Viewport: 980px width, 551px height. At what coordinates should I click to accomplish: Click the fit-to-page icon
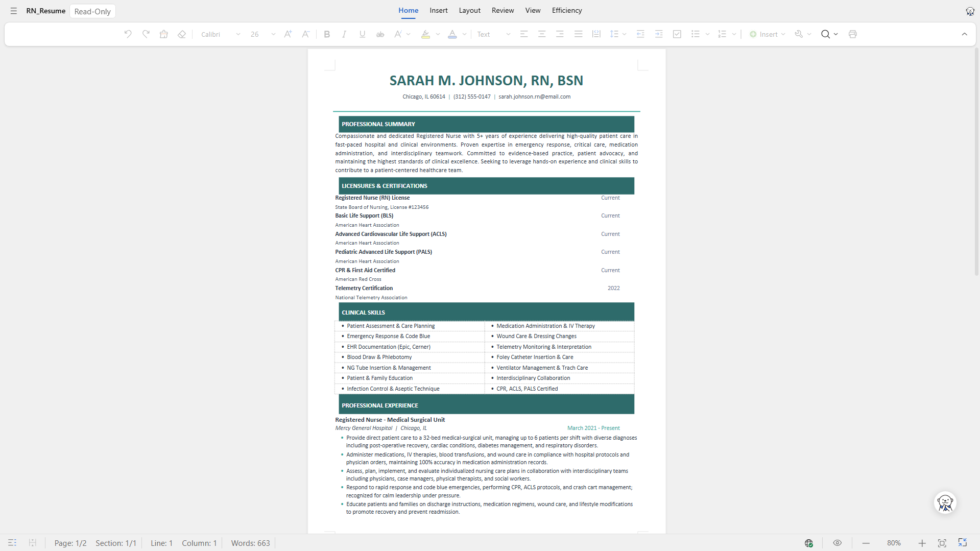[942, 543]
